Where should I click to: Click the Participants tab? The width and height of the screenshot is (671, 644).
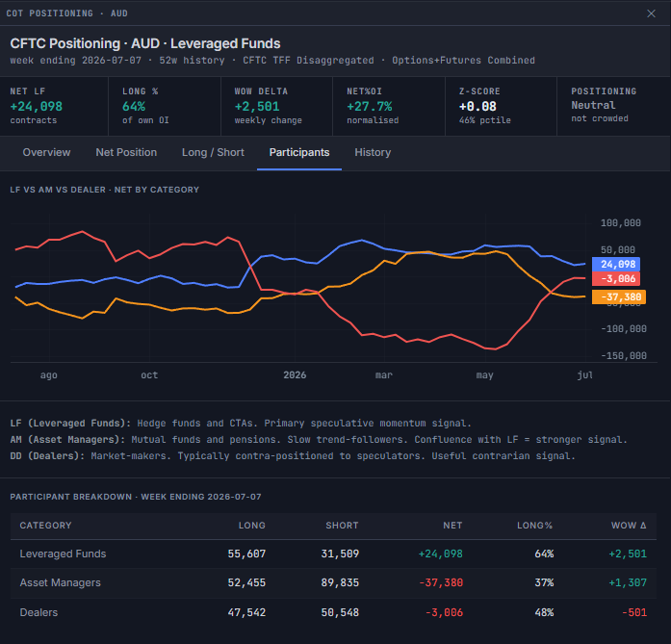point(299,152)
